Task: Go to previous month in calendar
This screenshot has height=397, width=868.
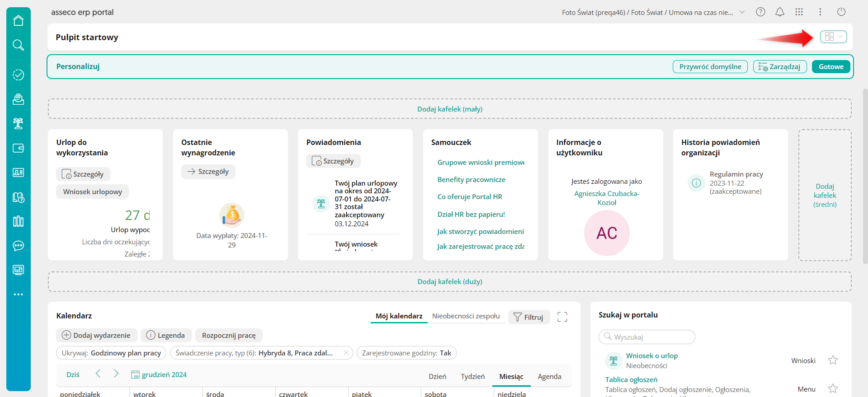Action: pos(98,374)
